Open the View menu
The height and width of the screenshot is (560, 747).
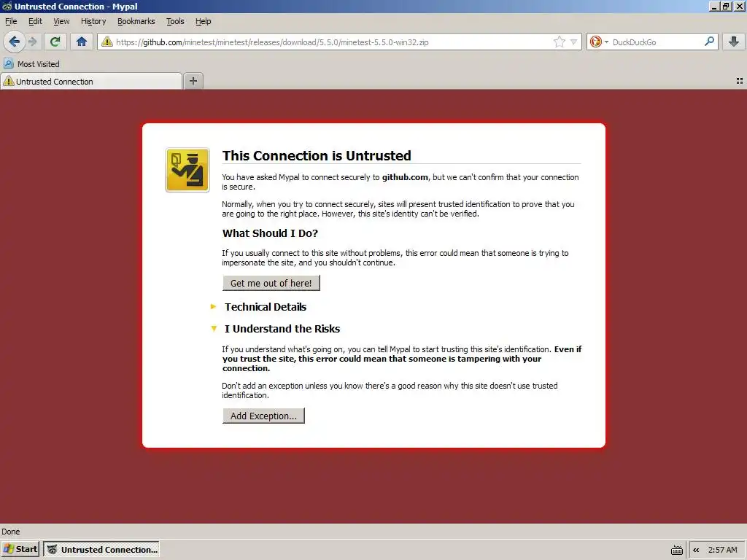click(61, 21)
